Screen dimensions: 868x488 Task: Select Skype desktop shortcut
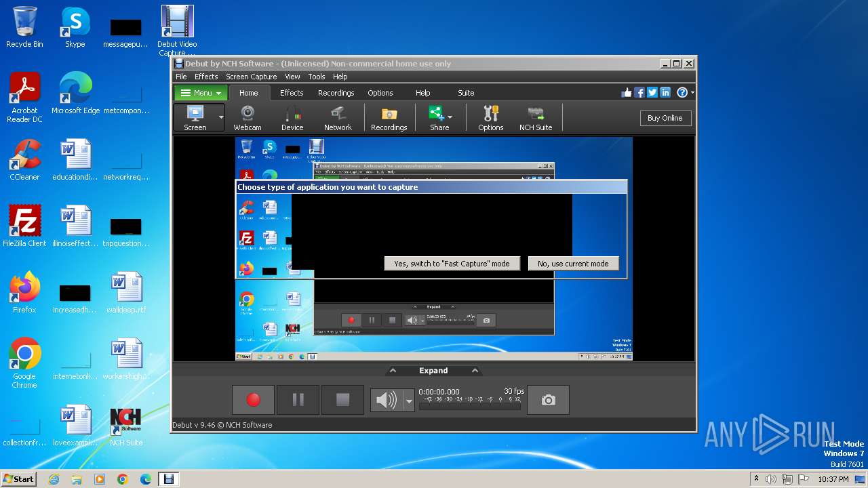[75, 27]
